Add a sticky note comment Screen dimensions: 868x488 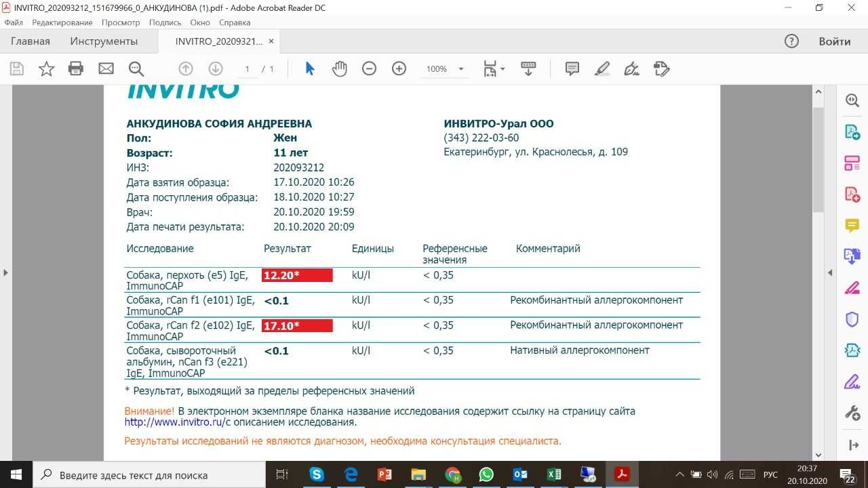(572, 68)
